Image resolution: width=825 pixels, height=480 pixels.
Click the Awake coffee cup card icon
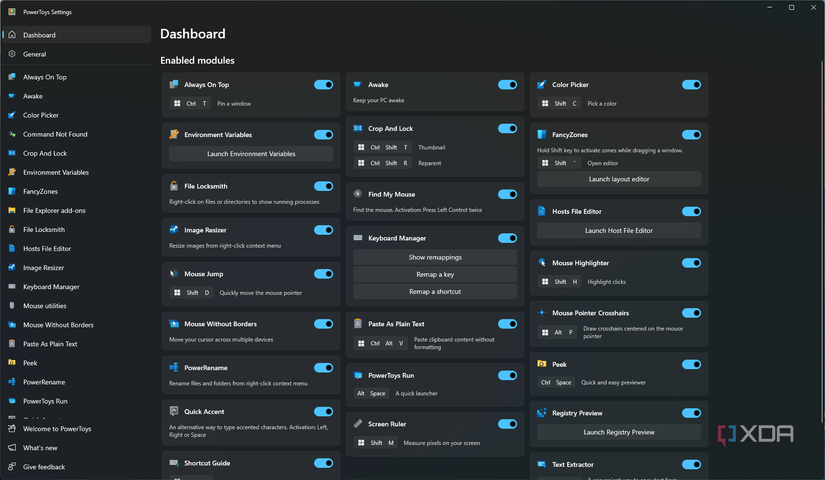click(x=358, y=84)
